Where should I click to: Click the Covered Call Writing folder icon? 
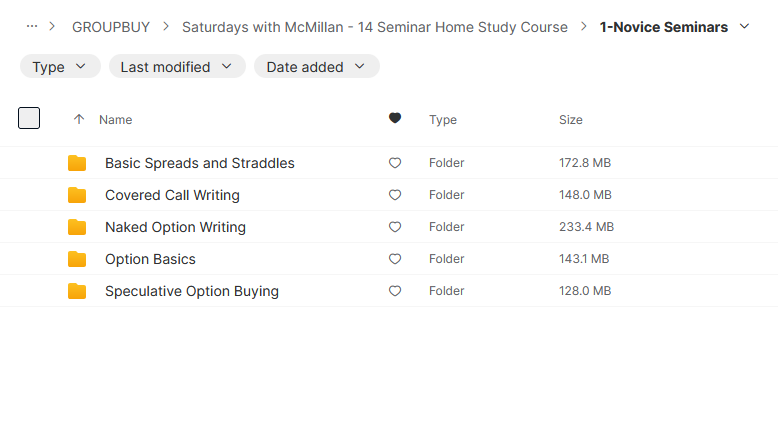tap(77, 195)
